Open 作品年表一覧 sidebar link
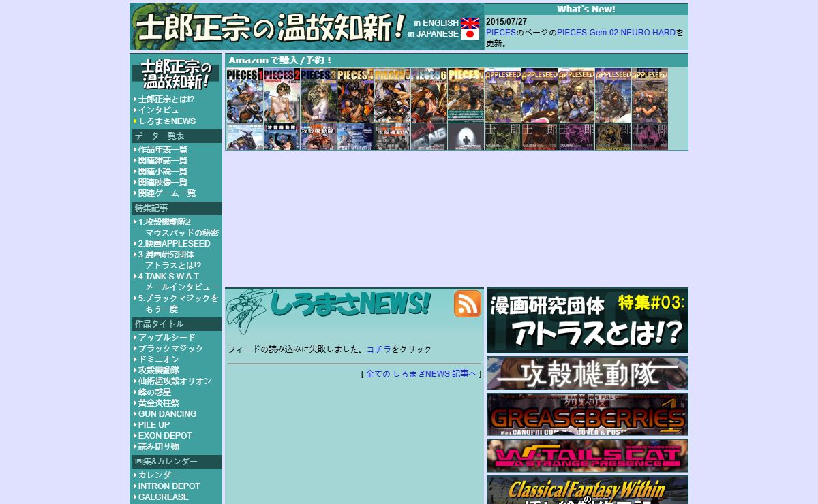This screenshot has height=504, width=818. [x=162, y=150]
